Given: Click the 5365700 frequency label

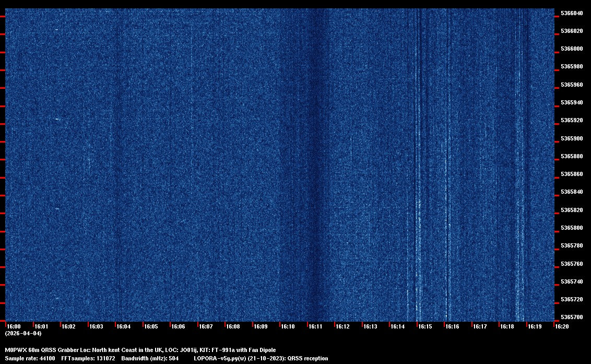Looking at the screenshot, I should tap(572, 317).
